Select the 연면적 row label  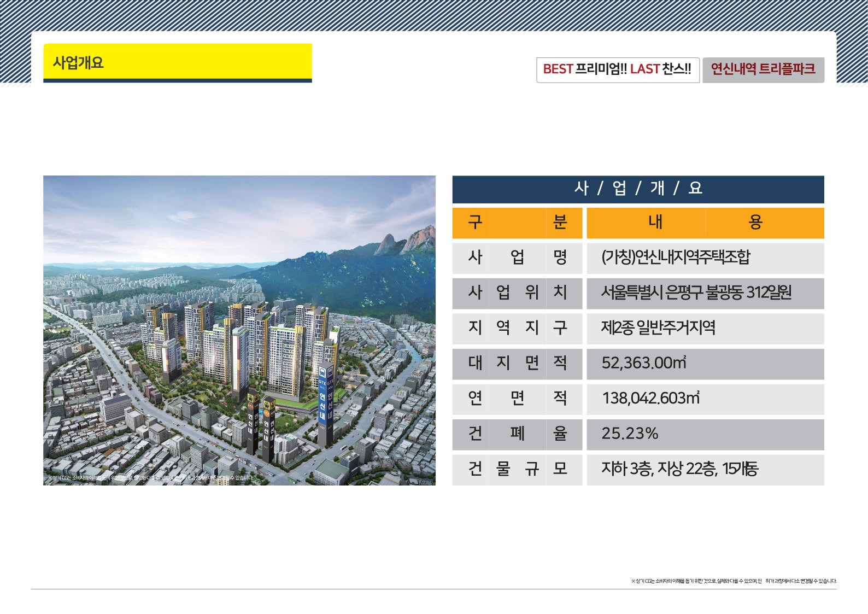coord(517,399)
